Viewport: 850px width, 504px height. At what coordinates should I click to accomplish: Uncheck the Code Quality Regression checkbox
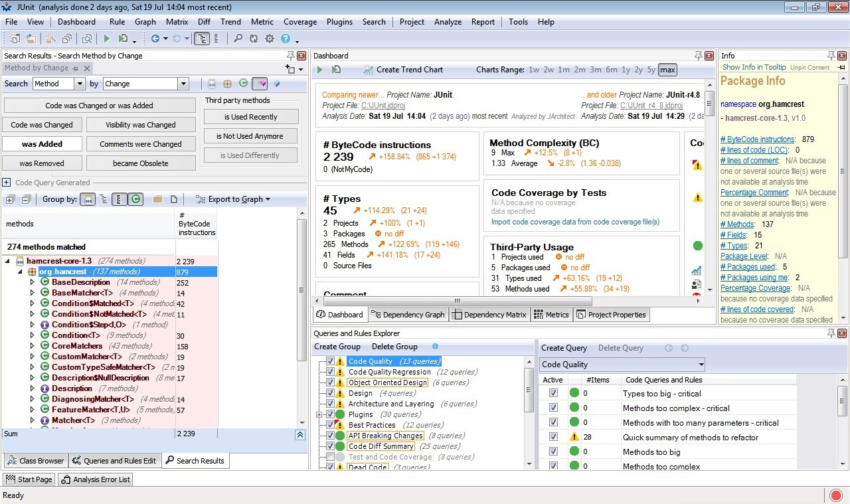click(330, 372)
